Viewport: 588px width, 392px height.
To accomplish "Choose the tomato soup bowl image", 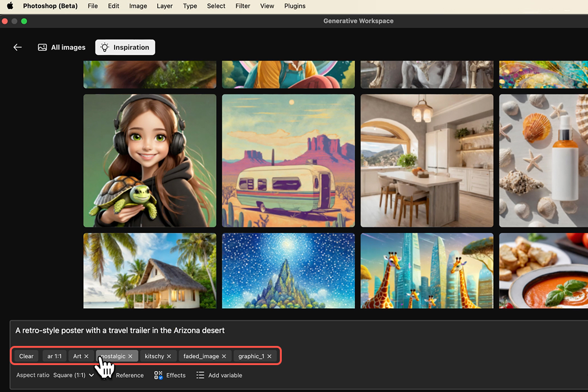I will [543, 270].
